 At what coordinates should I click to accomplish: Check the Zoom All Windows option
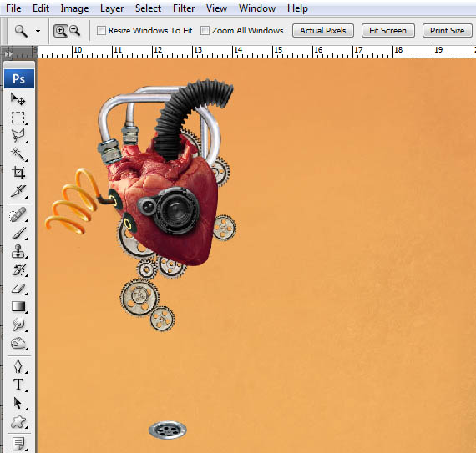205,30
